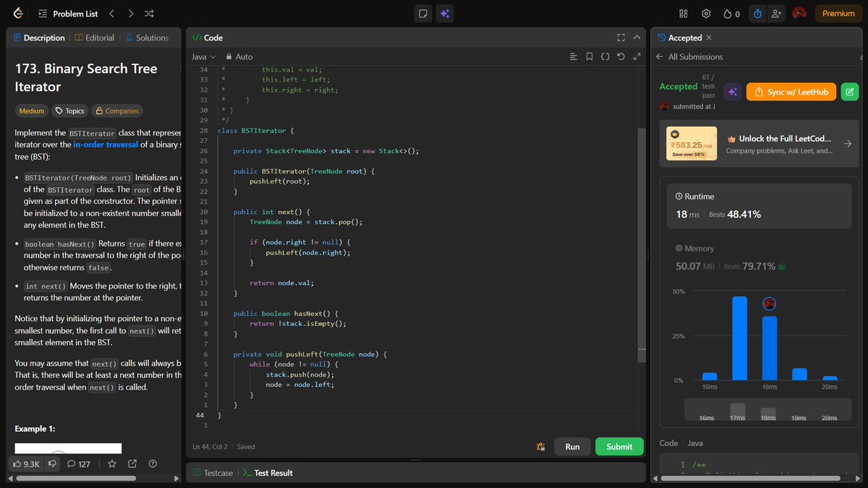
Task: Open the settings gear icon
Action: click(706, 13)
